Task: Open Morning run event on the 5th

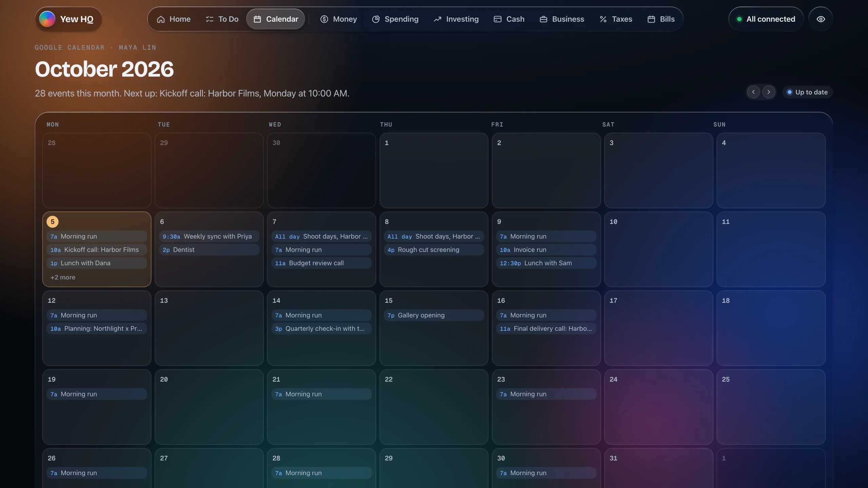Action: (x=97, y=237)
